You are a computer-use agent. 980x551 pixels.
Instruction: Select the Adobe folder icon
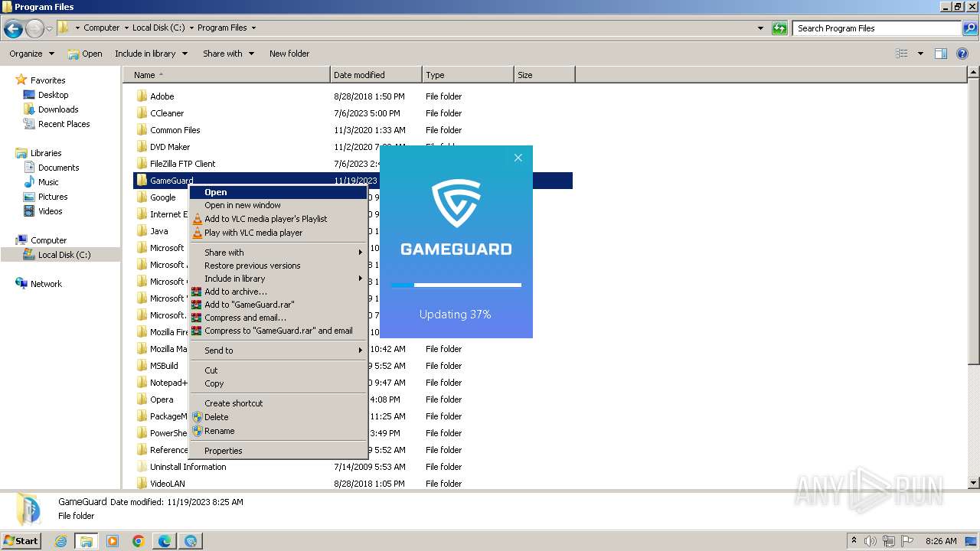(x=142, y=96)
